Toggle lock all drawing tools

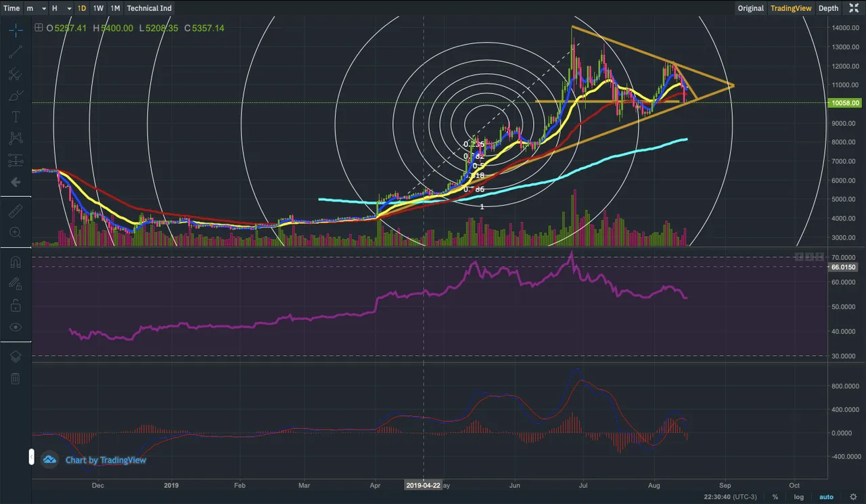(x=16, y=306)
